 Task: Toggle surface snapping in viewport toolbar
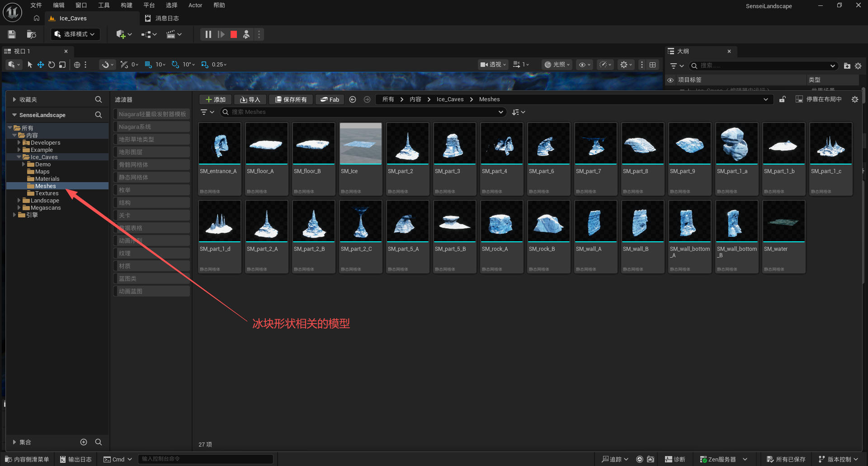click(x=124, y=65)
